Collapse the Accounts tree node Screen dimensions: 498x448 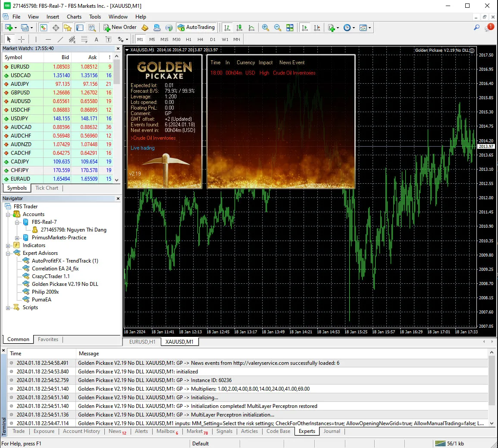coord(8,215)
